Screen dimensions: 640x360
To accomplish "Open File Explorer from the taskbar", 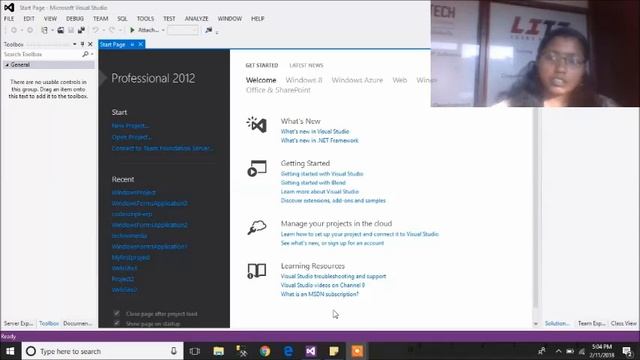I will point(218,351).
